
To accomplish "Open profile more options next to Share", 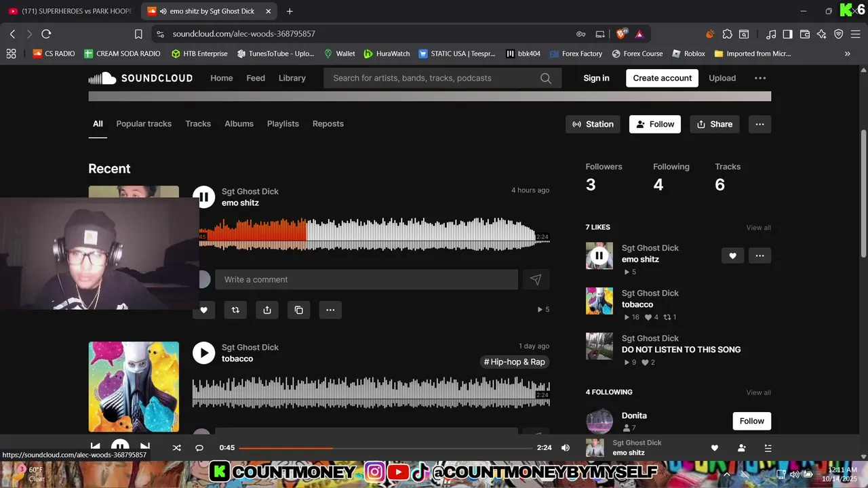I will click(759, 124).
